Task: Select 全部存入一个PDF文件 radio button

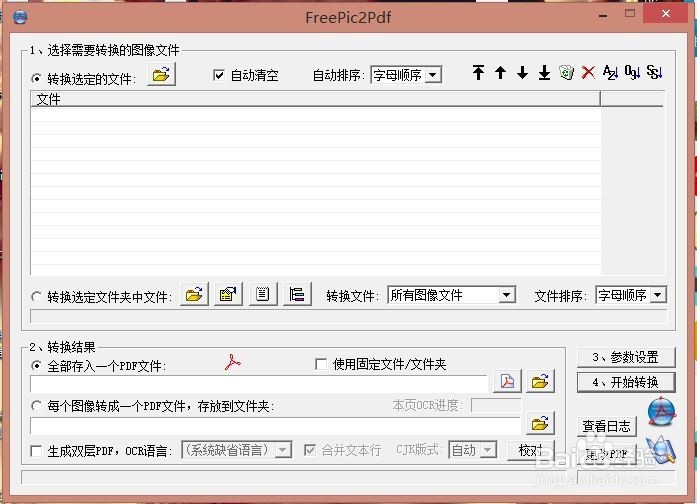Action: tap(36, 366)
